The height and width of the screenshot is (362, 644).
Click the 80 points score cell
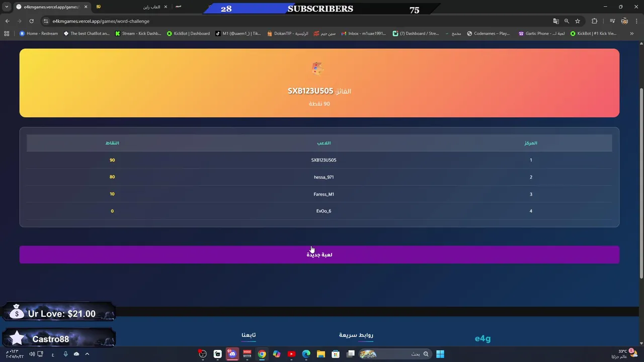(112, 177)
